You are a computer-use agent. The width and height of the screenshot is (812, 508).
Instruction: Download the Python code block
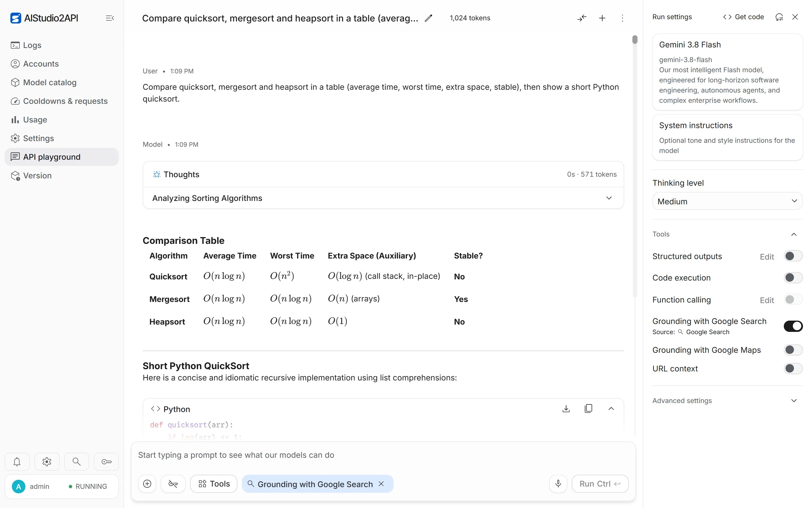[566, 409]
